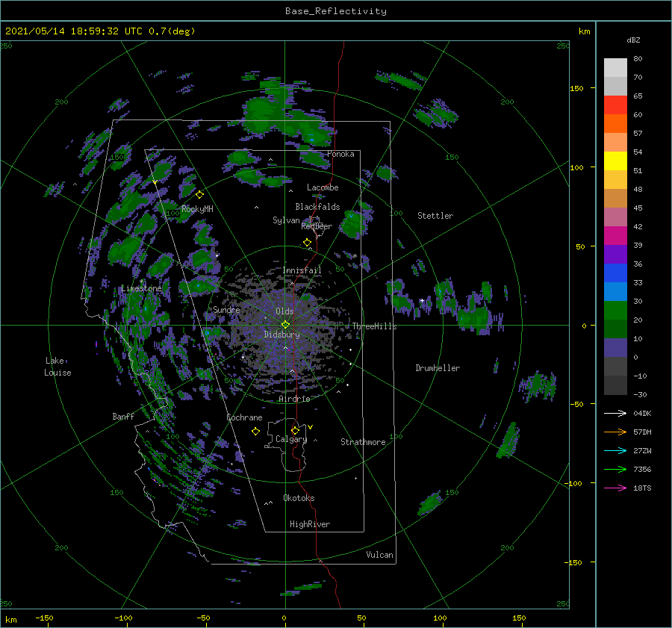Viewport: 672px width, 628px height.
Task: Click the yellow diamond marker above Calgary
Action: [295, 430]
